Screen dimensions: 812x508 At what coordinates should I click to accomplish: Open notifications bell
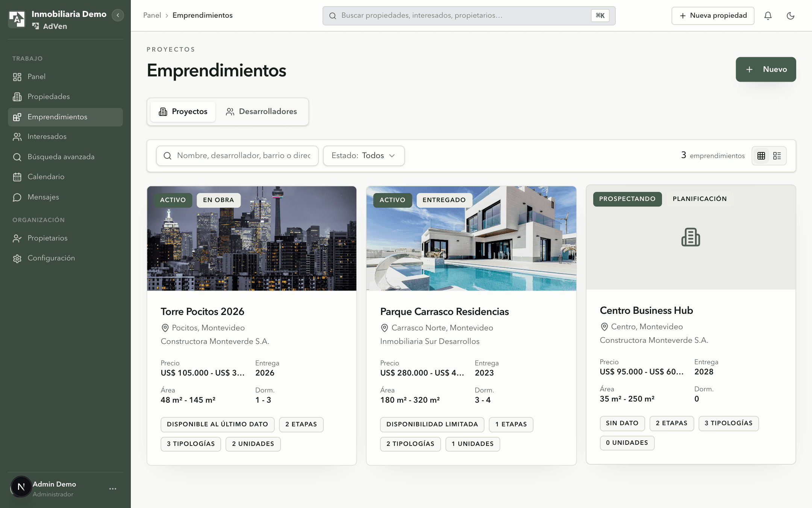coord(768,16)
